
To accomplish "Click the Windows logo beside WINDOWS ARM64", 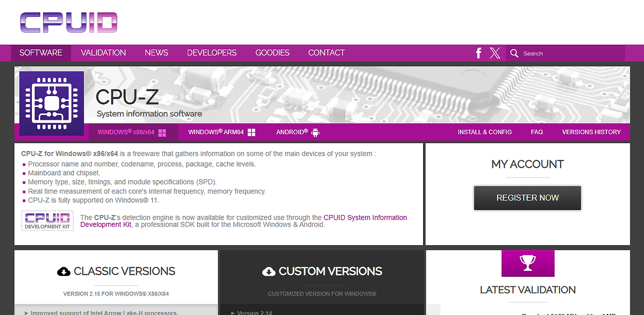I will [x=252, y=132].
